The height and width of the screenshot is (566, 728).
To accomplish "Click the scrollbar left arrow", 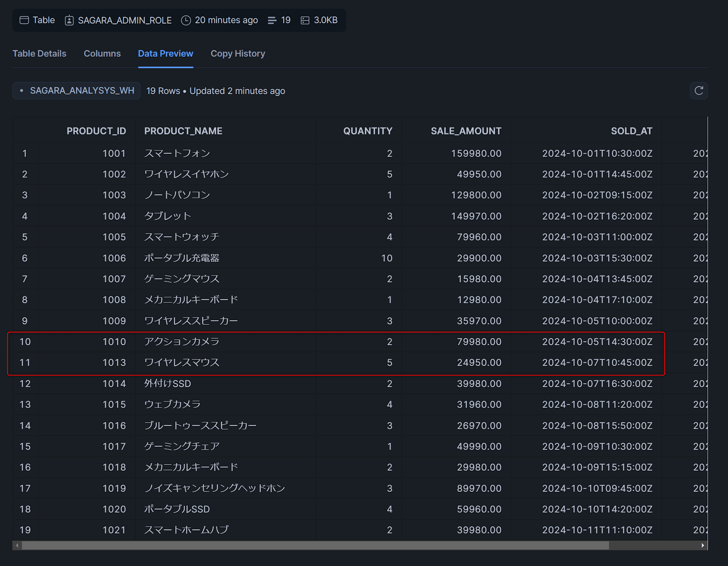I will [x=17, y=545].
